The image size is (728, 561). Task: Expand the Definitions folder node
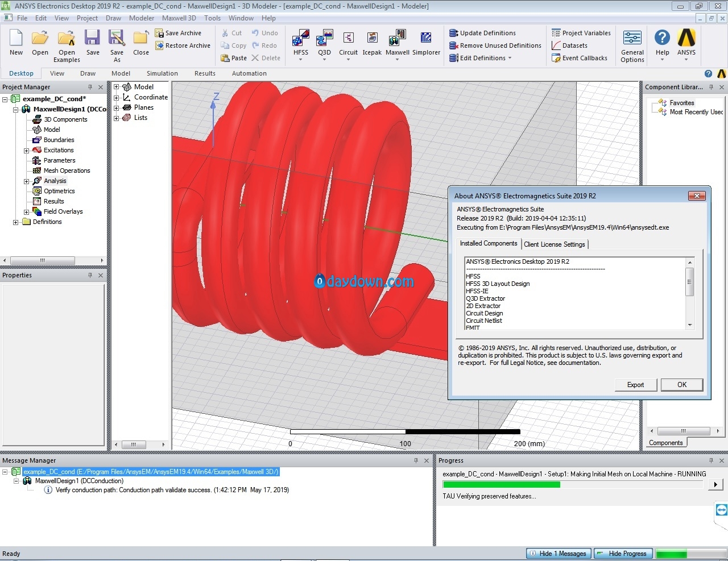[x=15, y=222]
